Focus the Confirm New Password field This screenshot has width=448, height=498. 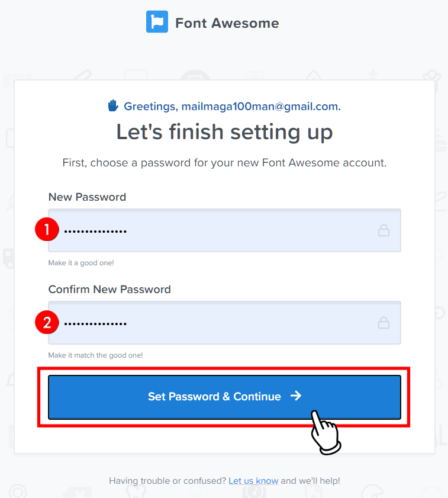coord(224,323)
